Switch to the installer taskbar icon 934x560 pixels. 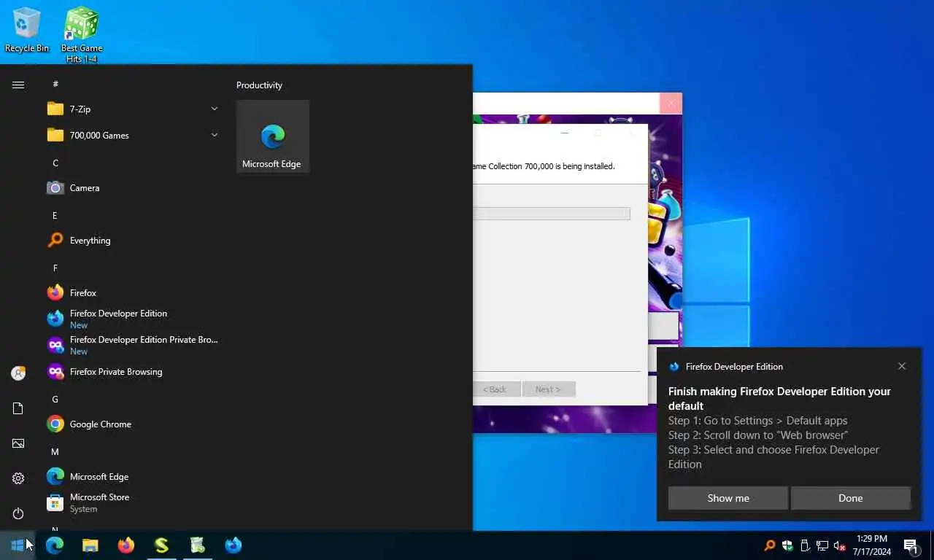pyautogui.click(x=198, y=545)
